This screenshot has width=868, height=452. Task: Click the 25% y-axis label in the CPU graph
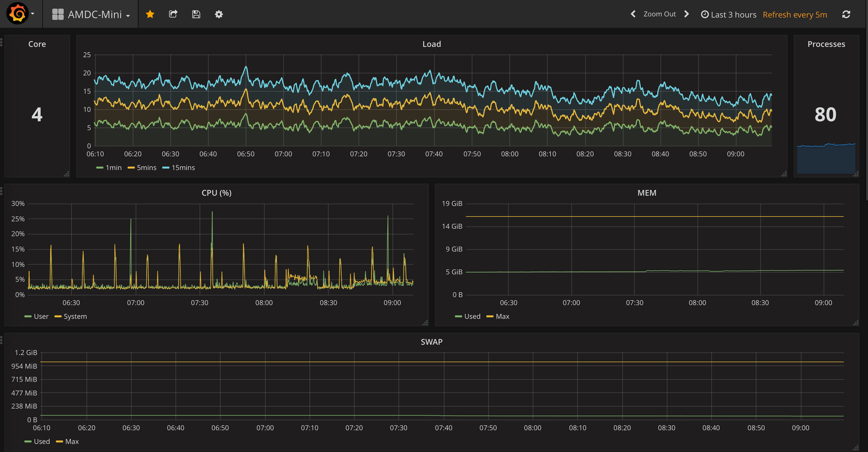tap(18, 219)
